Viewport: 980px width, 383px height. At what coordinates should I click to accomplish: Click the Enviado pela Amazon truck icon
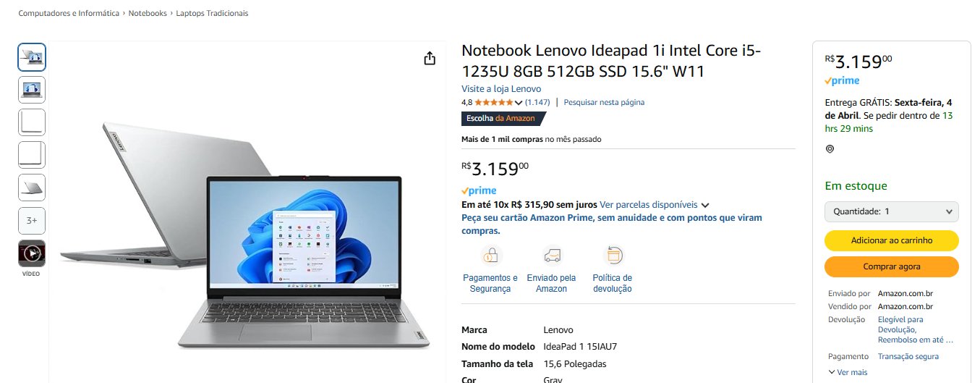point(552,255)
